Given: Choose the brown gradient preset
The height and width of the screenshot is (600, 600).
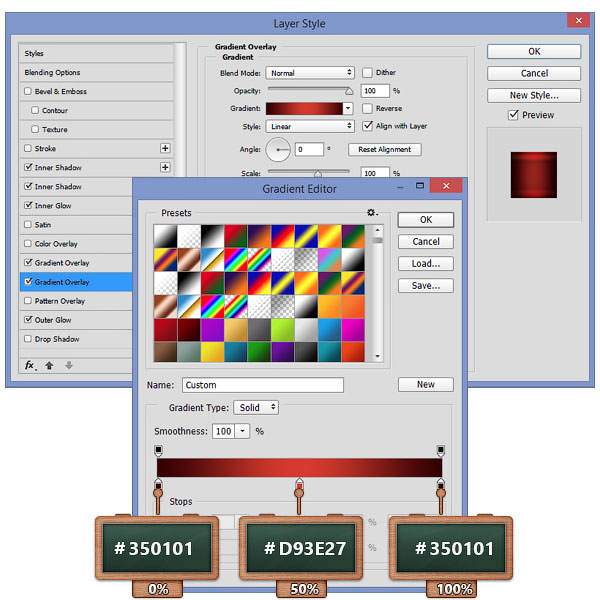Looking at the screenshot, I should click(165, 352).
